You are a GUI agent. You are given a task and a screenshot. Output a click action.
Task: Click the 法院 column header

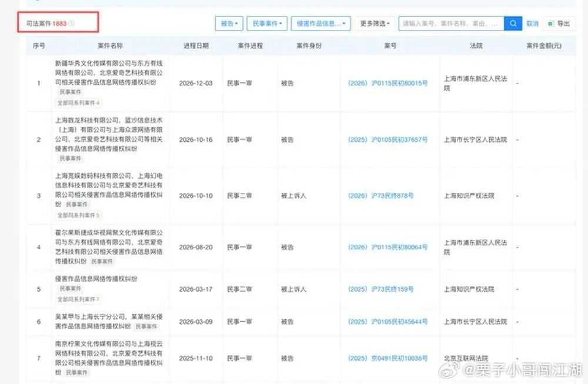tap(476, 46)
